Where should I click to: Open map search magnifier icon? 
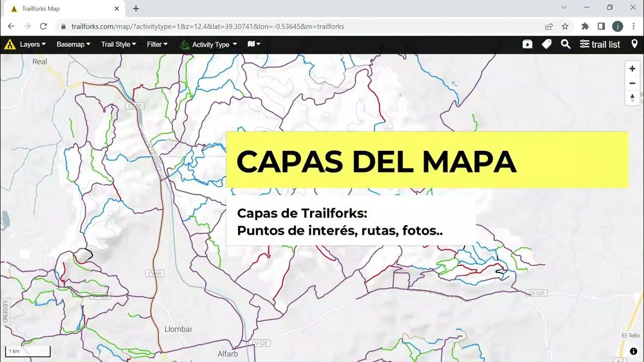point(566,44)
